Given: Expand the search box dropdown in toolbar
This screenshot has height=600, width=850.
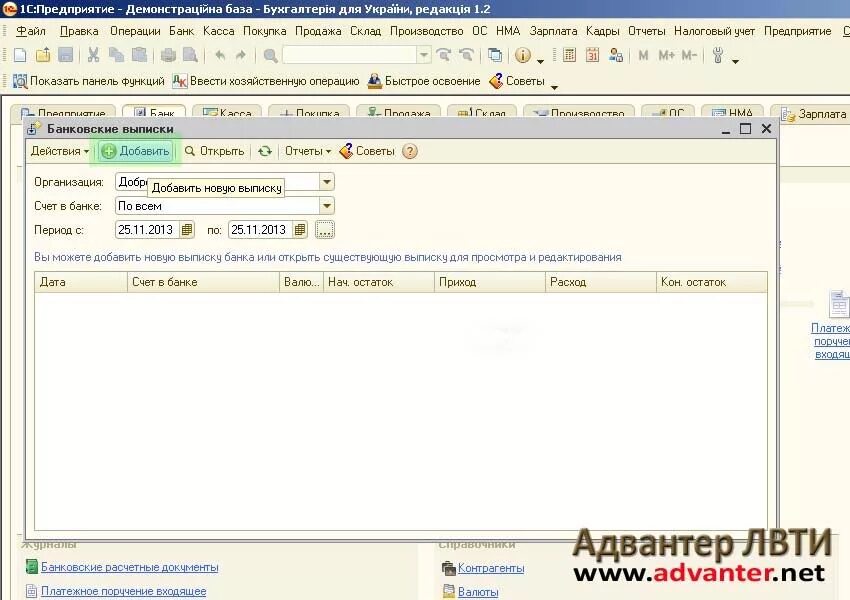Looking at the screenshot, I should click(x=423, y=55).
